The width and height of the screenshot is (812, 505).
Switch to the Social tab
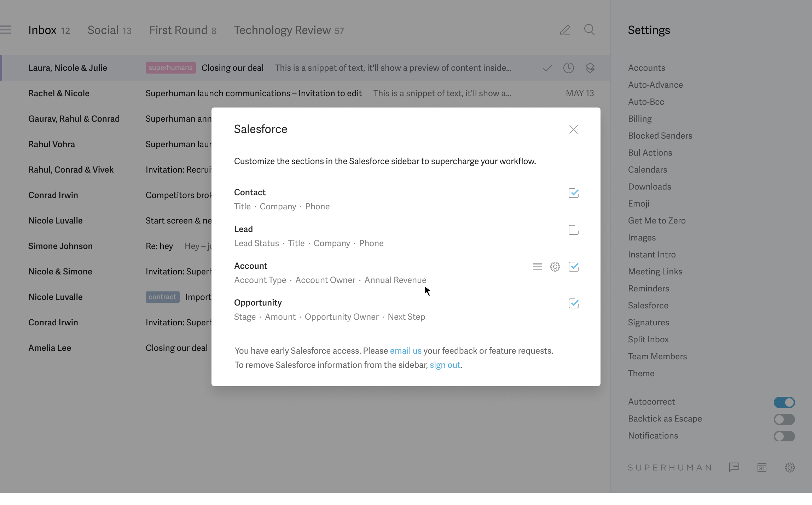[x=110, y=30]
